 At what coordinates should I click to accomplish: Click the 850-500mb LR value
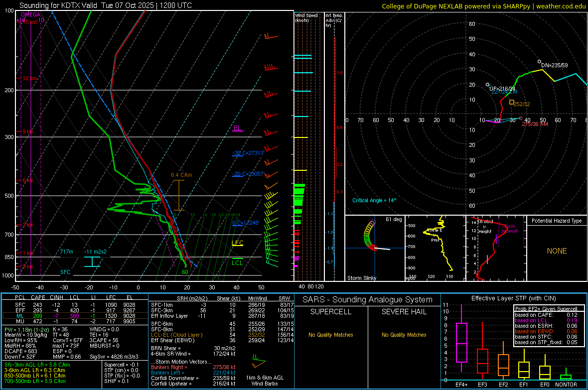click(35, 376)
